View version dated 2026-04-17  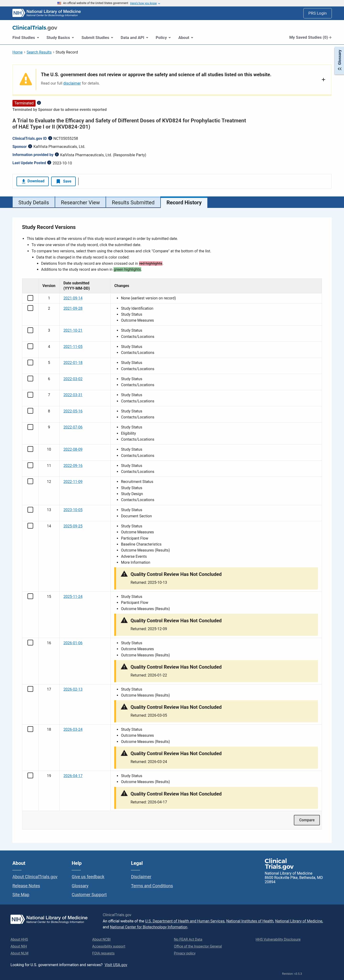tap(73, 776)
